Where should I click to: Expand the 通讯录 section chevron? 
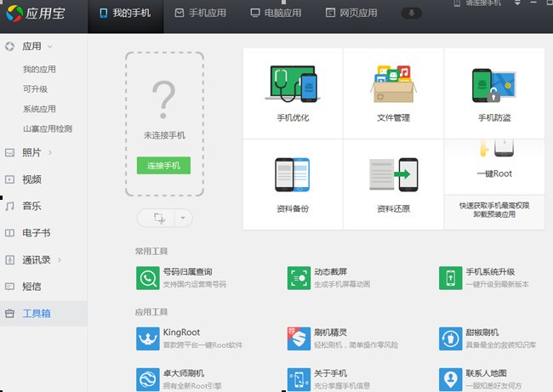click(60, 260)
